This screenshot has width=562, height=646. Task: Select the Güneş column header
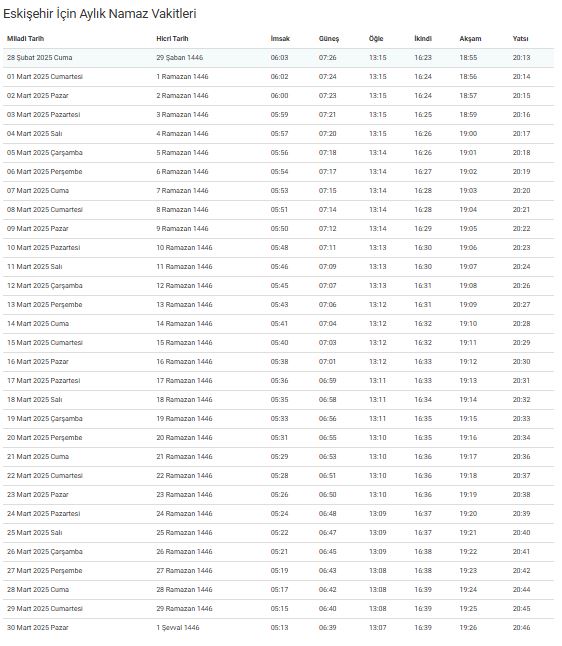tap(329, 39)
